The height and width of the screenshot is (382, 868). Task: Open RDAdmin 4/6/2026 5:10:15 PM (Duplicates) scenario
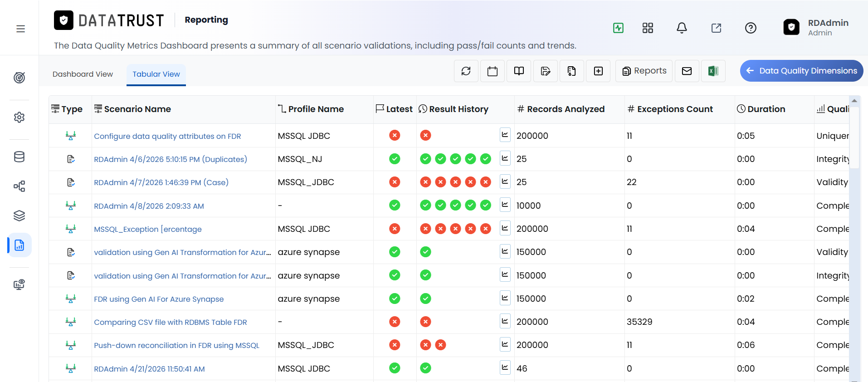click(x=171, y=159)
